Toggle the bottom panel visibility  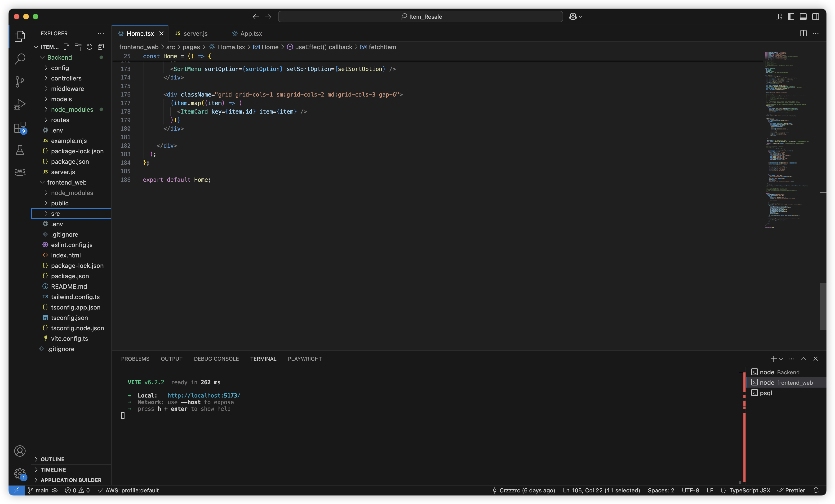pyautogui.click(x=803, y=17)
